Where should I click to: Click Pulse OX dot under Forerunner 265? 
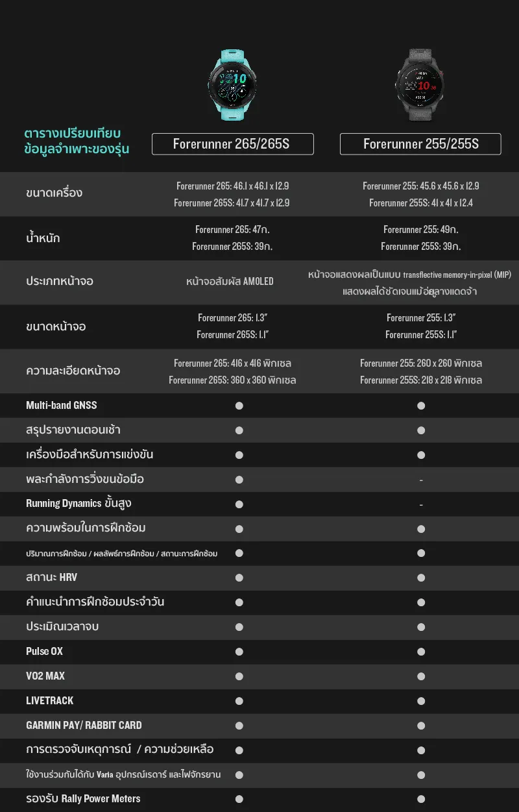click(239, 652)
